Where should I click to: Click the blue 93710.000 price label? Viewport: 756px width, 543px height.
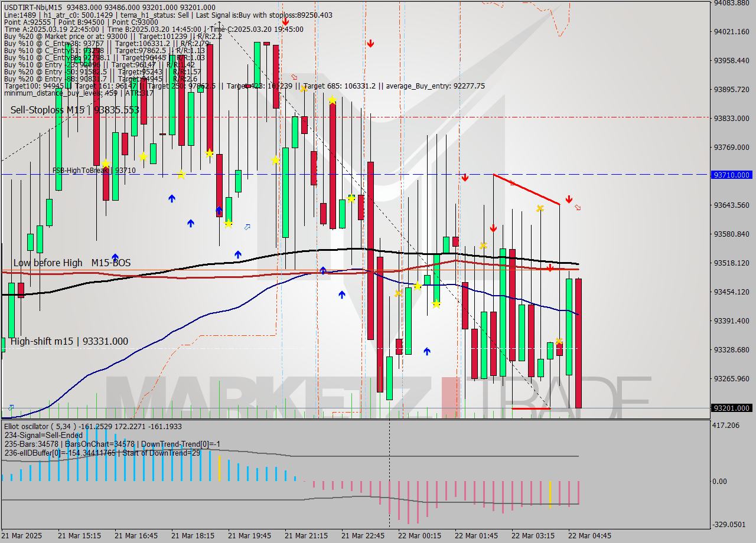[x=731, y=175]
